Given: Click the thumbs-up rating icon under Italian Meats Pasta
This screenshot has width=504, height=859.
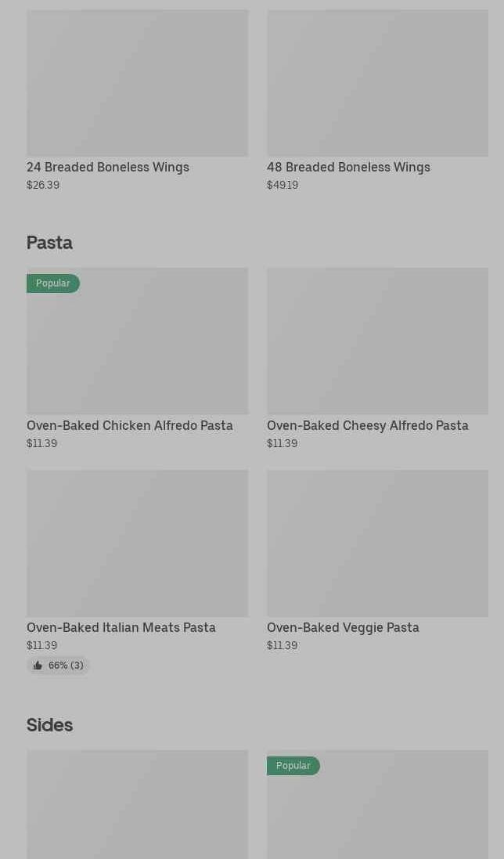Looking at the screenshot, I should pyautogui.click(x=38, y=666).
